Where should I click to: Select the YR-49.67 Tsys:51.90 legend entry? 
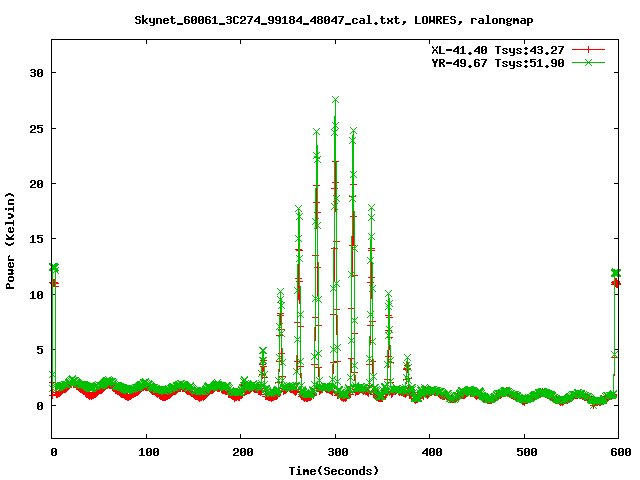[498, 63]
